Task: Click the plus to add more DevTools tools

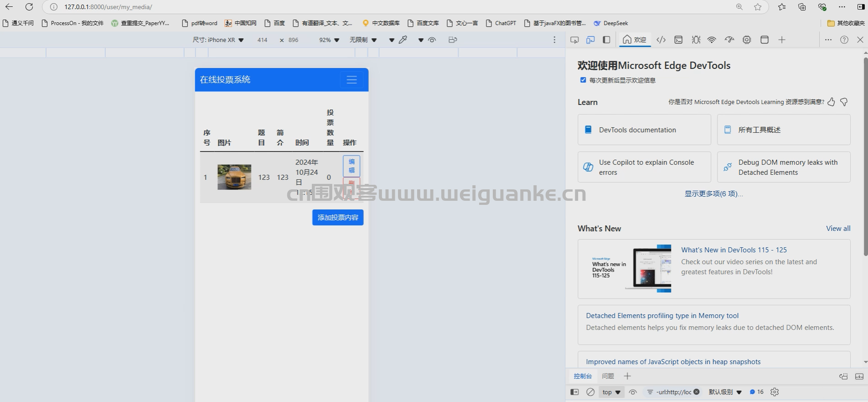Action: click(x=782, y=40)
